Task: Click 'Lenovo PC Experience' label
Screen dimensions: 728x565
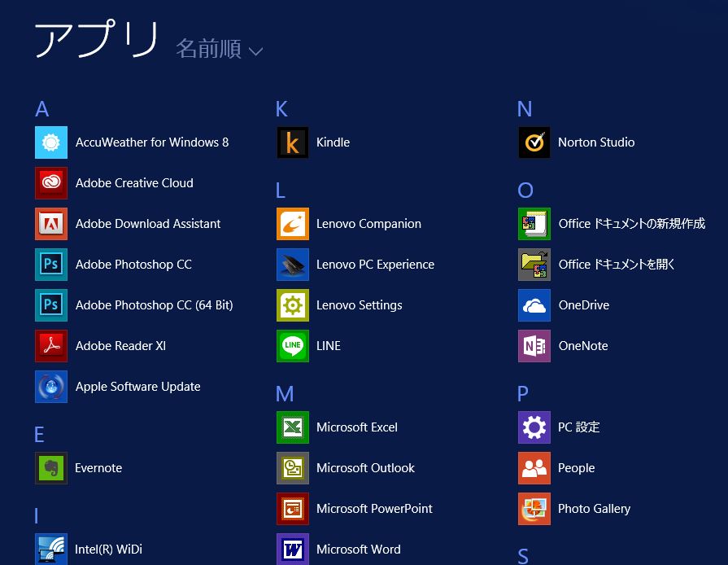Action: [x=375, y=265]
